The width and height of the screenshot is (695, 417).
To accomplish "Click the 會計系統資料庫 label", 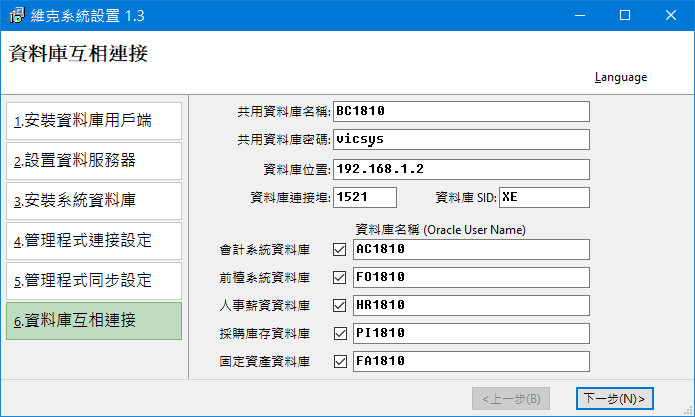I will pyautogui.click(x=265, y=250).
